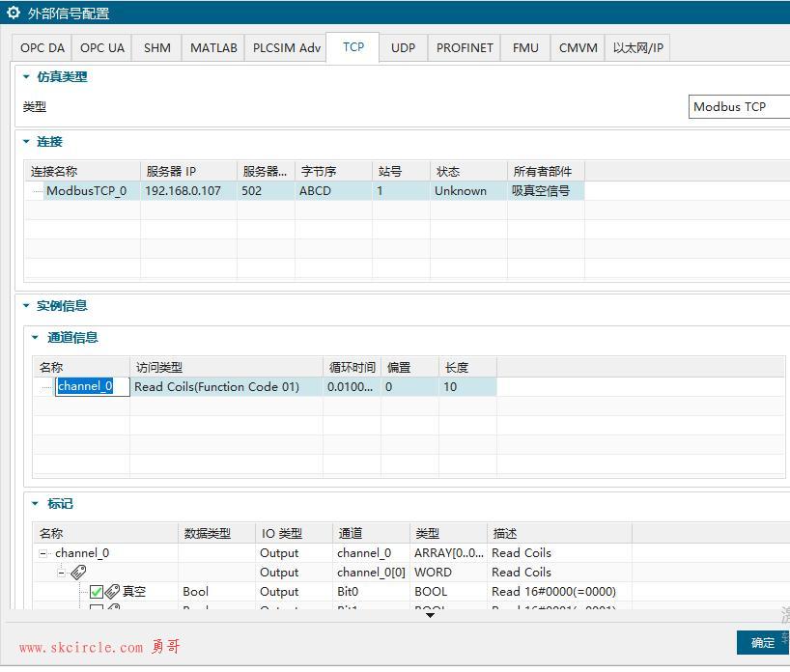This screenshot has width=790, height=672.
Task: Click the 服务器 IP column header
Action: 188,172
